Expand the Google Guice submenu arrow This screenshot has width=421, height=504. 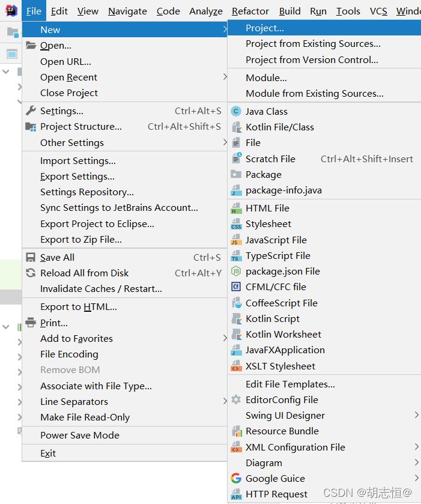(x=417, y=478)
